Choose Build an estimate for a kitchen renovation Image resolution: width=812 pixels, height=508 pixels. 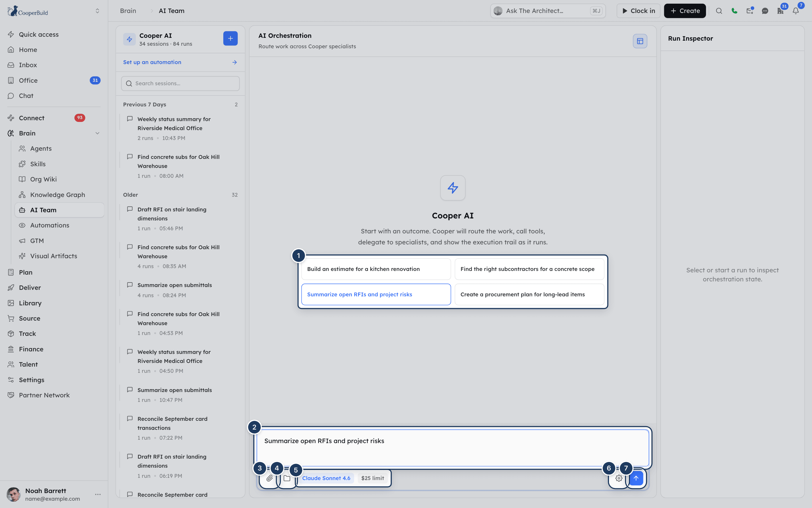(376, 269)
